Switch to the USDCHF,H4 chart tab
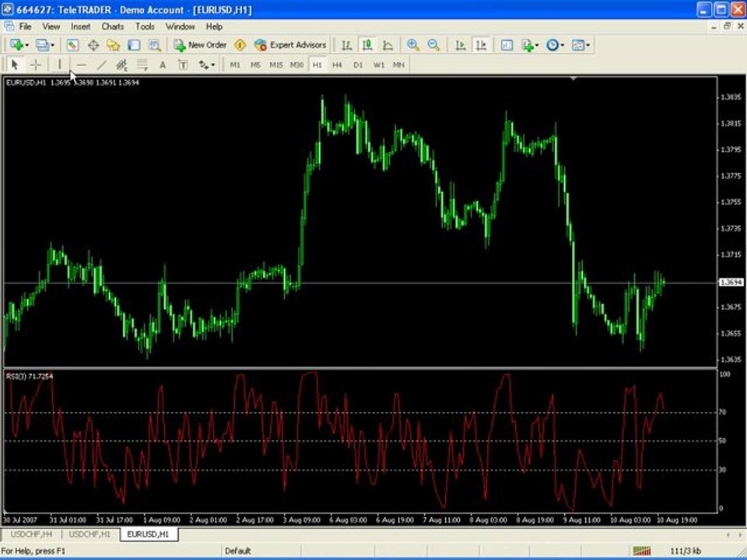 pyautogui.click(x=31, y=534)
